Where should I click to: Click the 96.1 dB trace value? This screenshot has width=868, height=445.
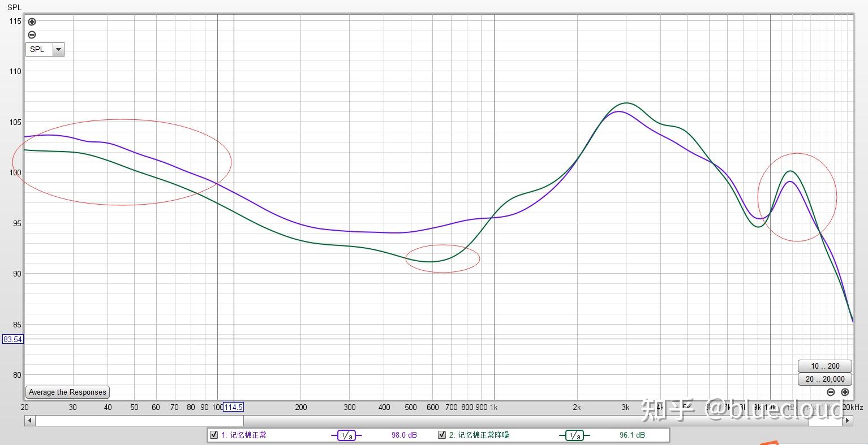tap(632, 435)
